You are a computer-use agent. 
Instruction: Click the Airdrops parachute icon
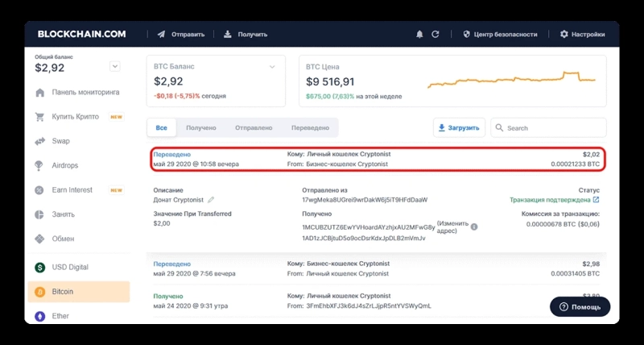(39, 166)
